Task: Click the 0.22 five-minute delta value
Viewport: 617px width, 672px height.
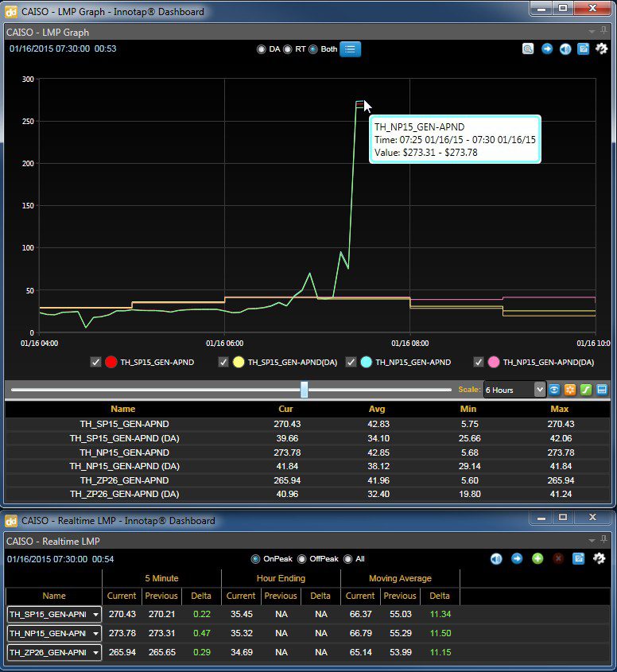Action: coord(202,614)
